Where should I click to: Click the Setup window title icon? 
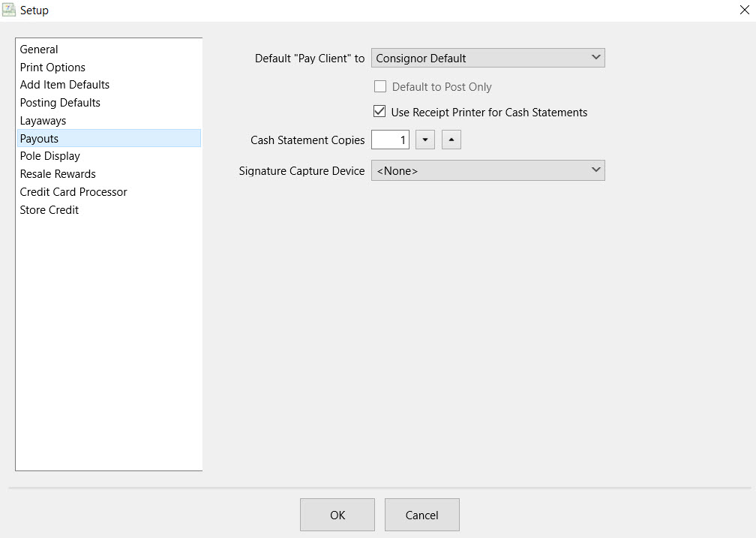pyautogui.click(x=9, y=11)
